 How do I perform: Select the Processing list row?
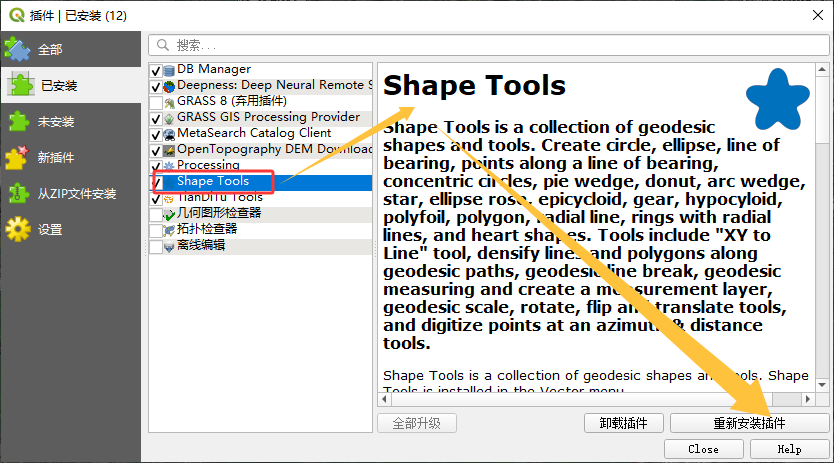261,166
